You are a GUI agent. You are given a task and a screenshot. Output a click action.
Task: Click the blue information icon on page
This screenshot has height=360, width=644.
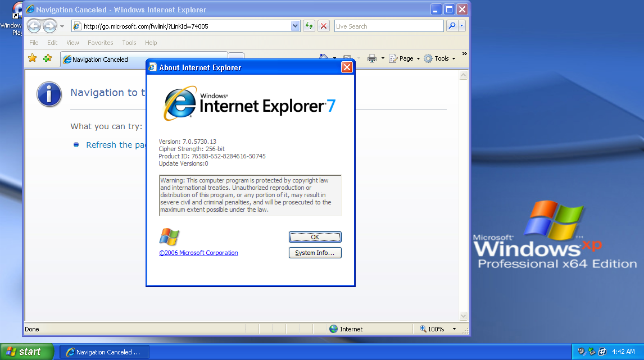point(49,94)
